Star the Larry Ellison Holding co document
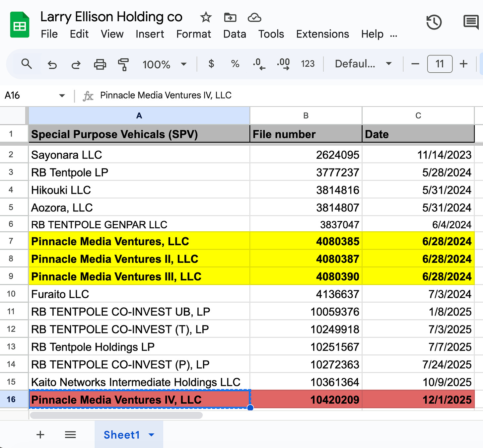The width and height of the screenshot is (483, 448). pyautogui.click(x=206, y=17)
